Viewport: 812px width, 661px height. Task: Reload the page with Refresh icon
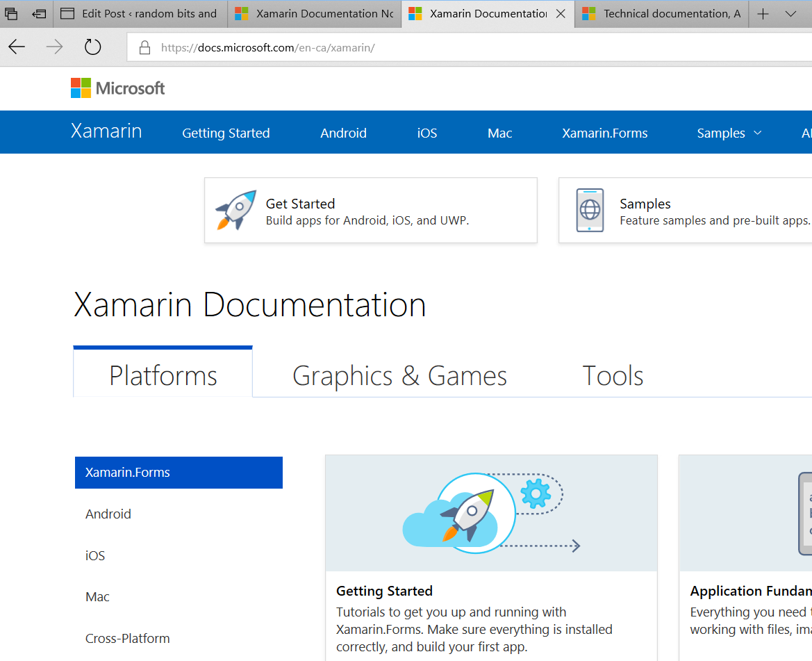click(92, 47)
